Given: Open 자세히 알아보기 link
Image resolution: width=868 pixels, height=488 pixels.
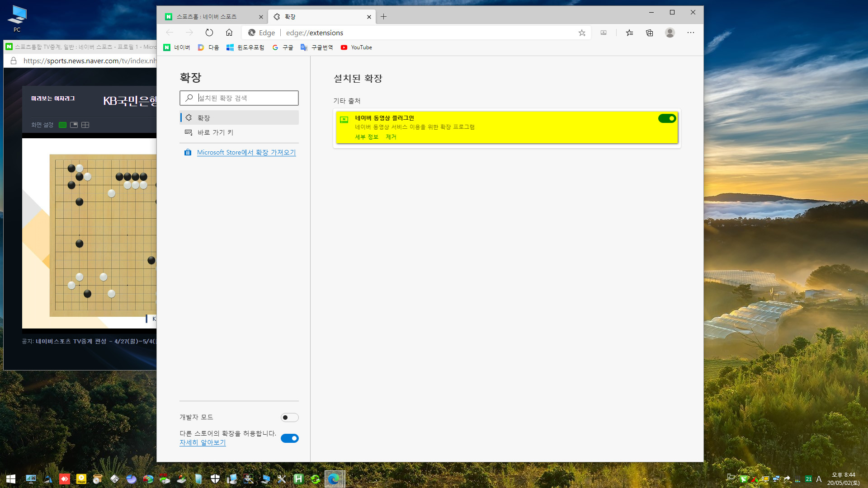Looking at the screenshot, I should click(x=203, y=442).
